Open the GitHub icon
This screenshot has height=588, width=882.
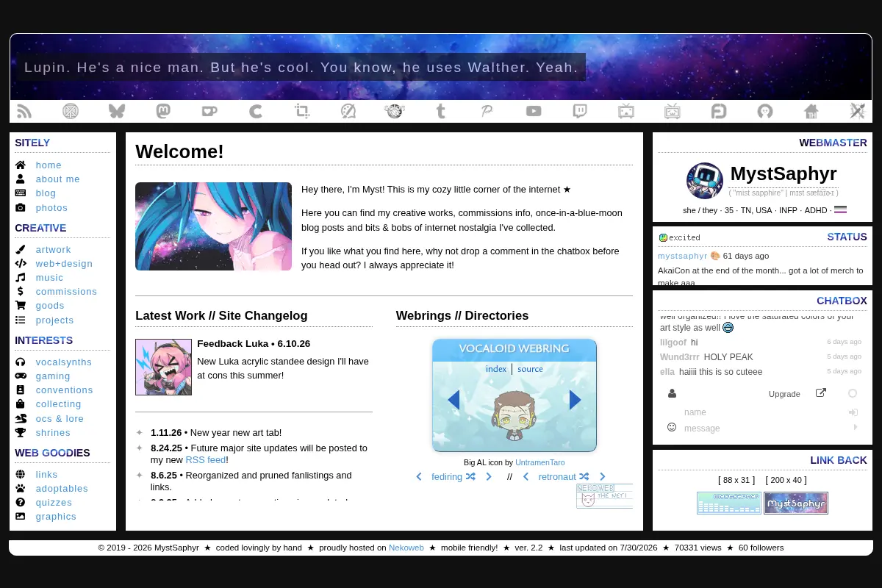[765, 111]
